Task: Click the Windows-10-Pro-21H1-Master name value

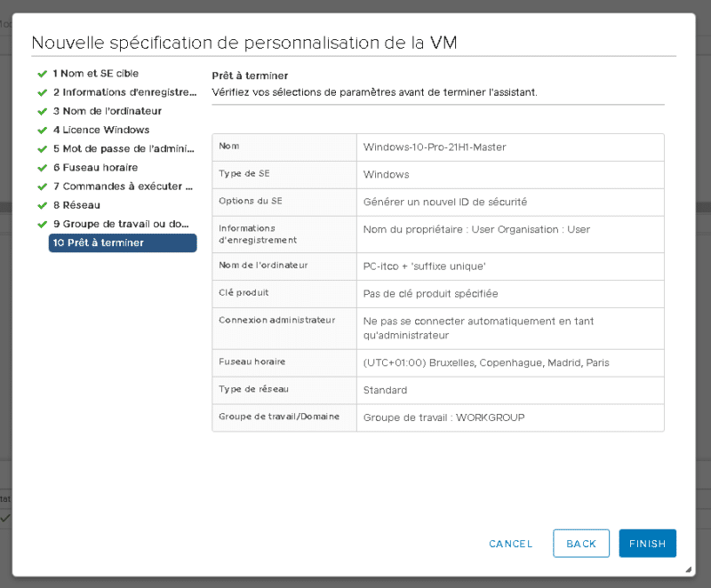Action: pos(435,147)
